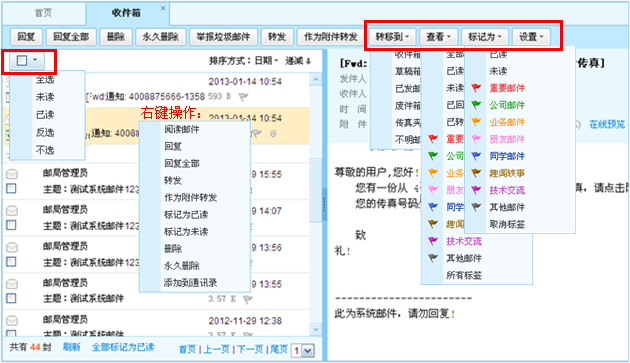Check the 测试系统邮件 mail received at 13:55

(x=11, y=298)
